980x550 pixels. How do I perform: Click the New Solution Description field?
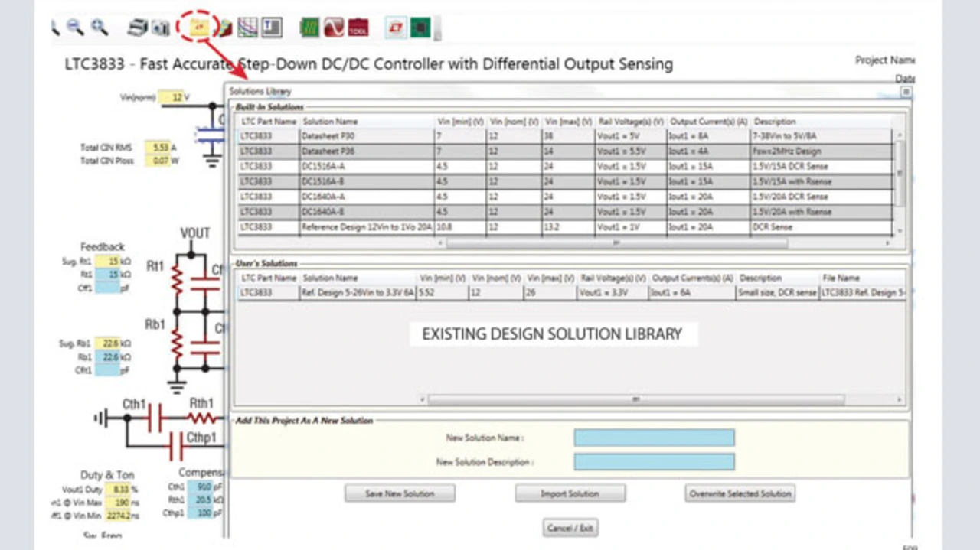pos(654,461)
